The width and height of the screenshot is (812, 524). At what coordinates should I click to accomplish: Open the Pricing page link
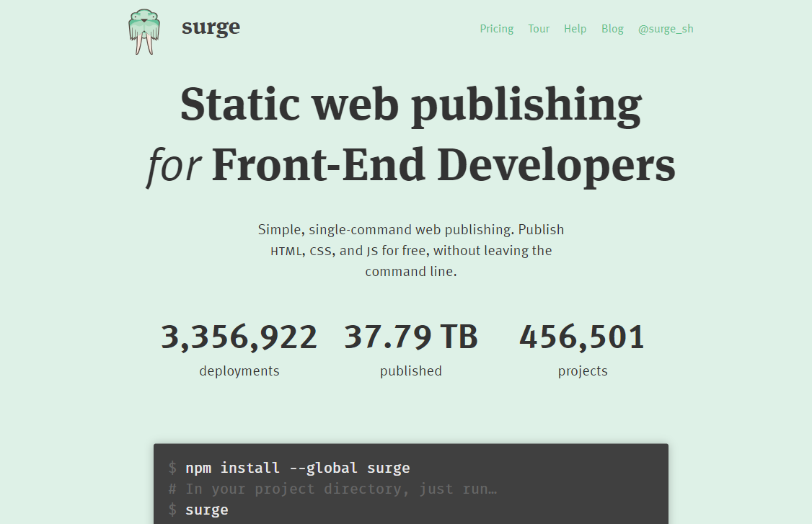click(x=497, y=29)
